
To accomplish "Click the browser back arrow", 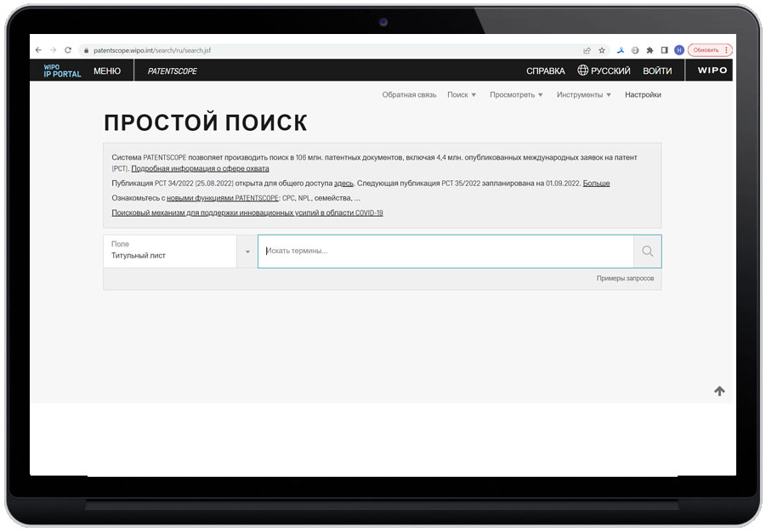I will coord(39,49).
